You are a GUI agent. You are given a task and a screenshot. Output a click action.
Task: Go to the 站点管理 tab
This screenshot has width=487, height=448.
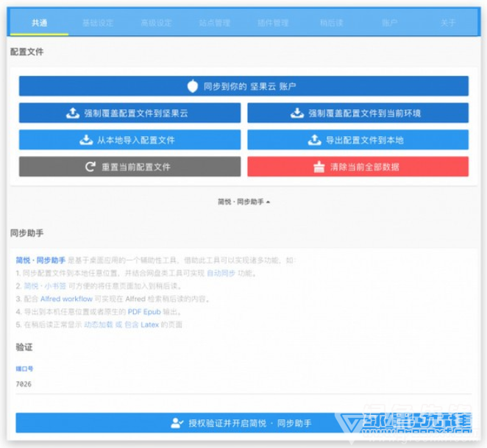click(x=214, y=23)
